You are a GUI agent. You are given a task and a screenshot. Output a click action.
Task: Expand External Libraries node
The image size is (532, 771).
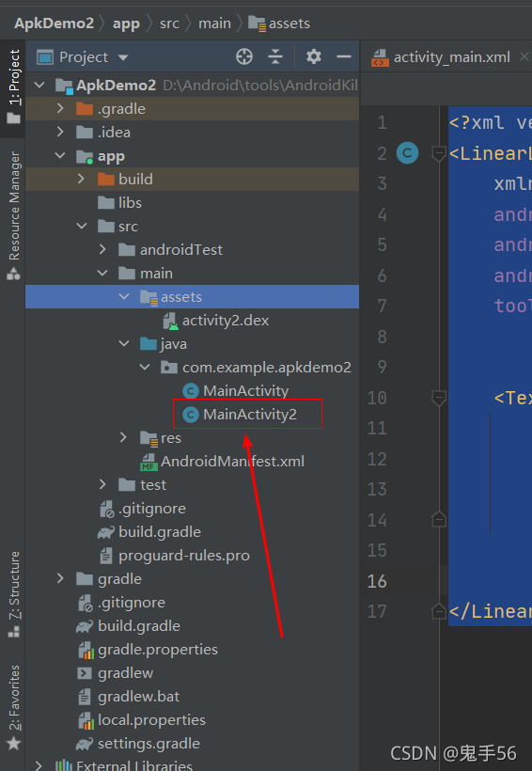pos(39,765)
